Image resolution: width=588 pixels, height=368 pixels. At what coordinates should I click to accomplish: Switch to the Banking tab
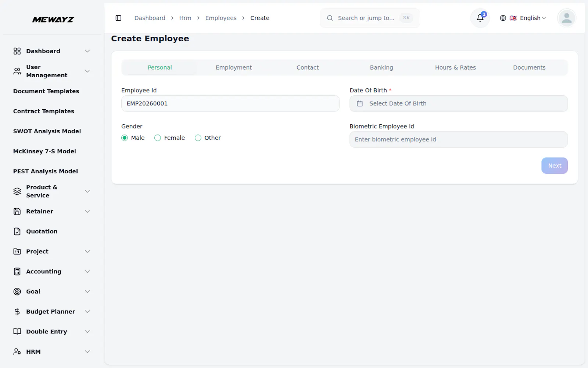pyautogui.click(x=381, y=67)
